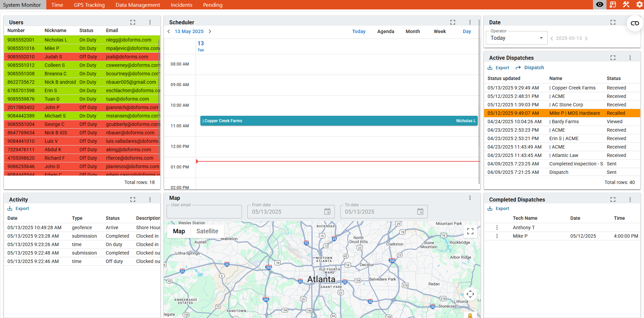This screenshot has width=644, height=318.
Task: Open the tools wrench icon in top bar
Action: tap(626, 4)
